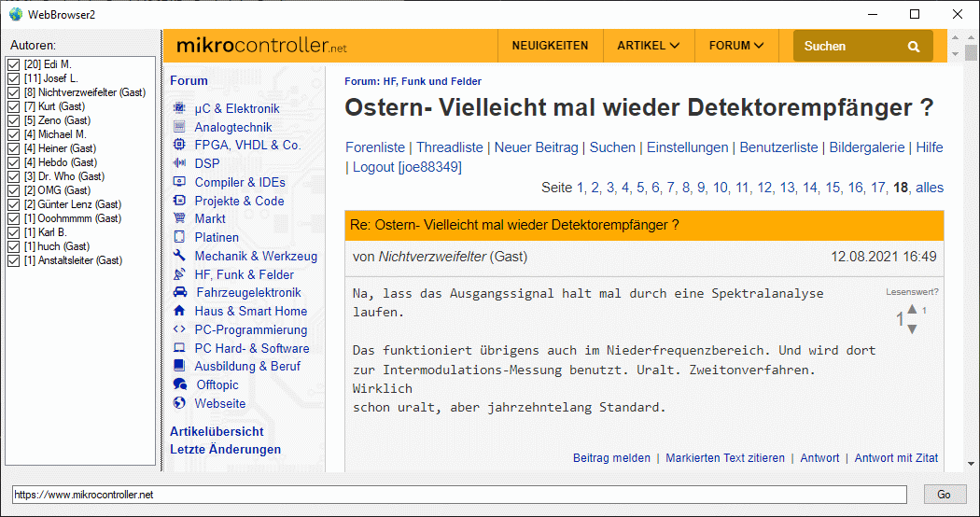Open the Forenliste link

pyautogui.click(x=375, y=147)
